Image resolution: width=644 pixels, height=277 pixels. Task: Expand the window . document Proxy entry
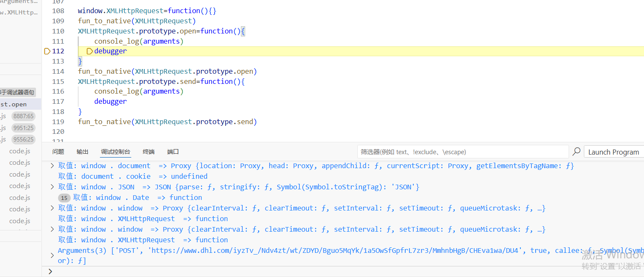53,166
